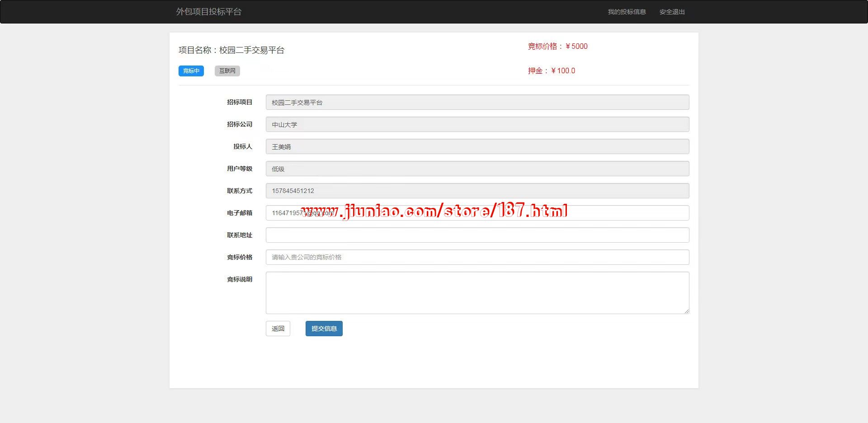This screenshot has height=423, width=868.
Task: Click the 项目名称 heading text
Action: point(231,50)
